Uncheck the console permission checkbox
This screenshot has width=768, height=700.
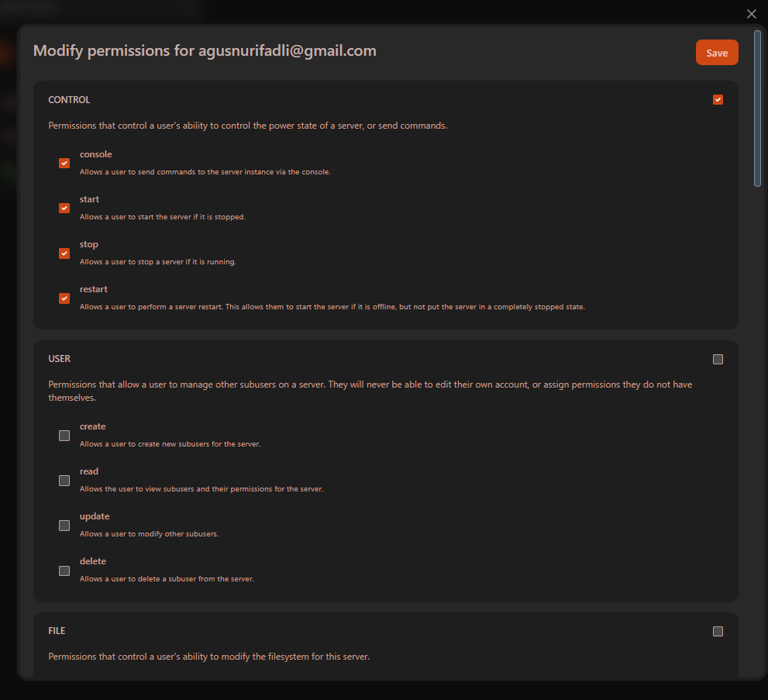pyautogui.click(x=64, y=163)
